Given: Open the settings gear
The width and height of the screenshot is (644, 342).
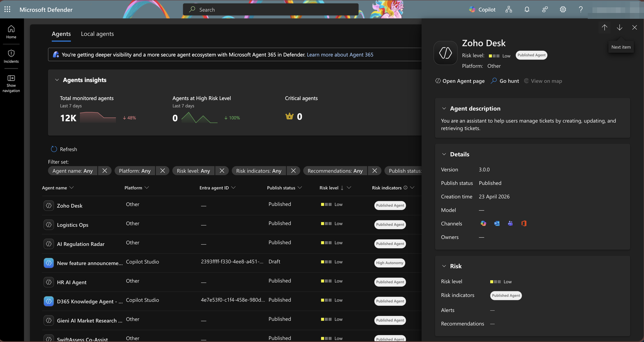Looking at the screenshot, I should 563,9.
